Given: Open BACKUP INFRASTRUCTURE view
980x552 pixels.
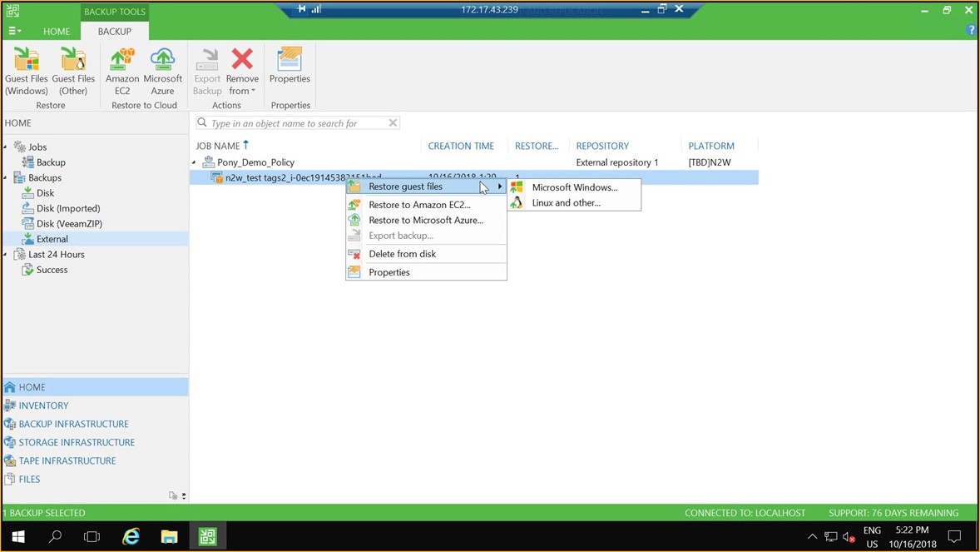Looking at the screenshot, I should [x=95, y=424].
